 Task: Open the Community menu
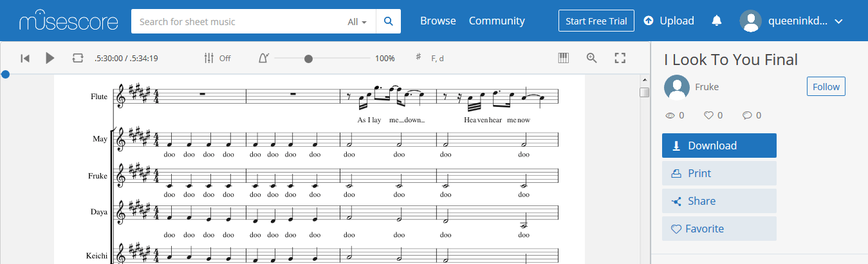[x=497, y=21]
